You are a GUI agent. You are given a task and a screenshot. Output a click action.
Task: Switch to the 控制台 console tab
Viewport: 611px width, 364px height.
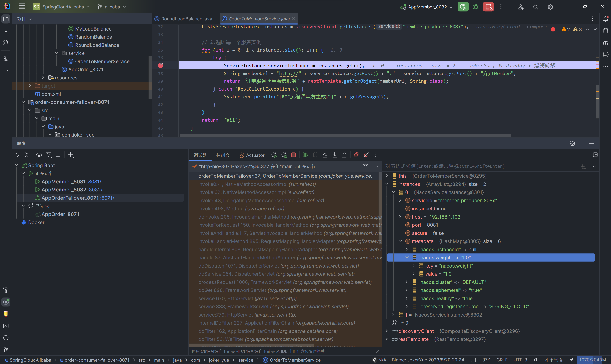223,155
